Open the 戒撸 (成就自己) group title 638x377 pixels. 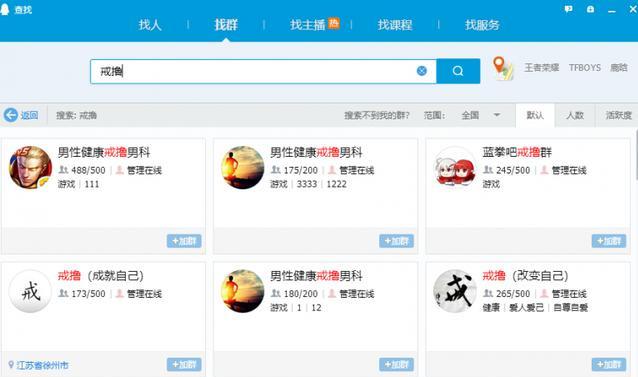101,276
